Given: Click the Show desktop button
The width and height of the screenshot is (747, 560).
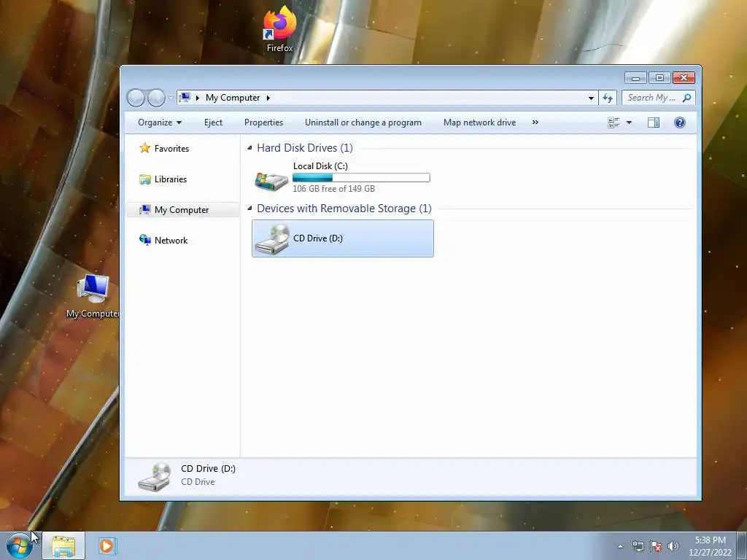Looking at the screenshot, I should (x=742, y=545).
